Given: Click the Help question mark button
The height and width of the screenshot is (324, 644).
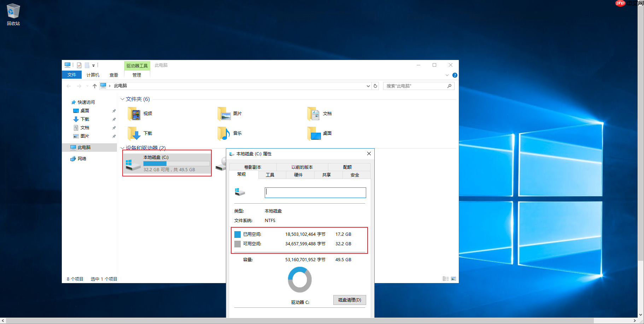Looking at the screenshot, I should click(x=455, y=75).
